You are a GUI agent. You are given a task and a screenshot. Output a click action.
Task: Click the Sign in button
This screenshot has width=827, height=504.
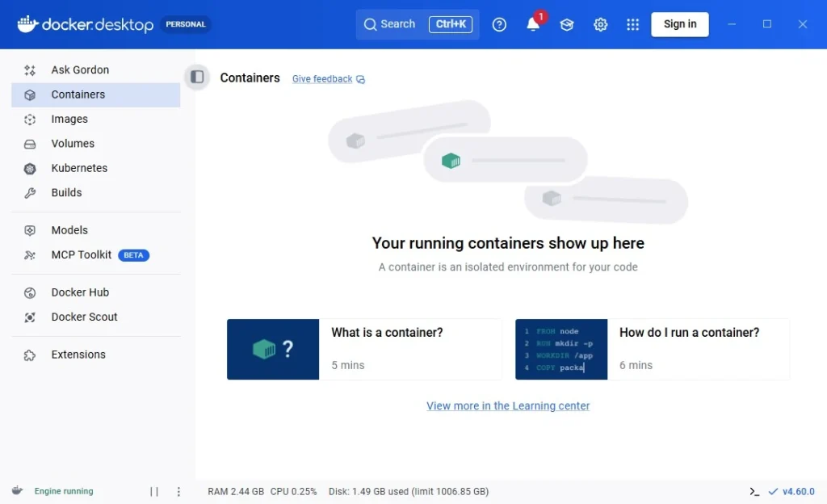[x=679, y=24]
